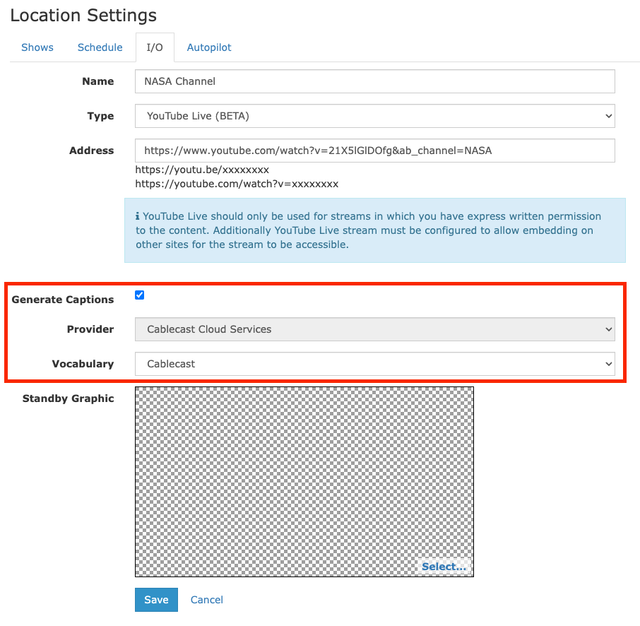This screenshot has width=640, height=626.
Task: Select the I/O tab
Action: 155,47
